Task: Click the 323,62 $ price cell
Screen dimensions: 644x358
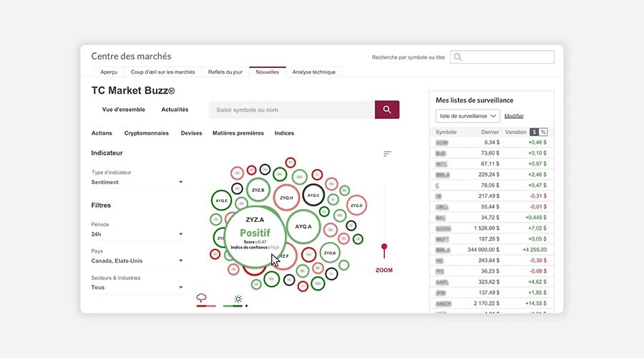Action: 489,282
